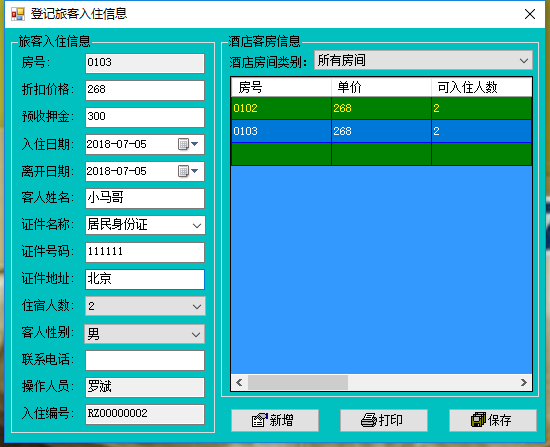Click the printer icon on 打印
Viewport: 550px width, 447px height.
click(x=369, y=420)
